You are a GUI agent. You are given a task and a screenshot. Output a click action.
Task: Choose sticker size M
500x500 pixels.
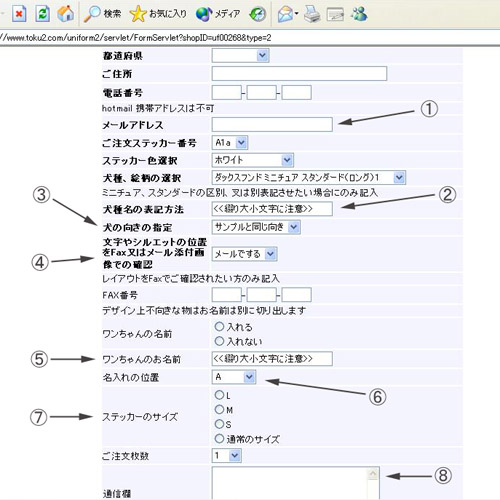[219, 409]
